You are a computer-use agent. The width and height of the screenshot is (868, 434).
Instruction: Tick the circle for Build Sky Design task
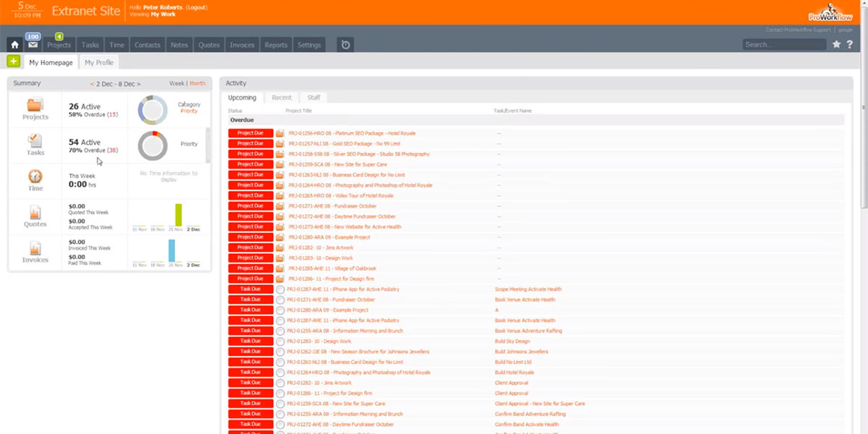click(x=280, y=341)
